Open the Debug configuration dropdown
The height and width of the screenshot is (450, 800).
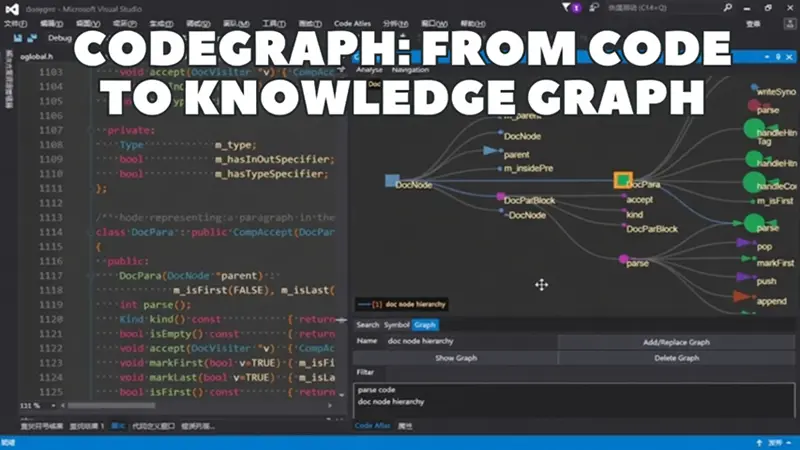60,38
